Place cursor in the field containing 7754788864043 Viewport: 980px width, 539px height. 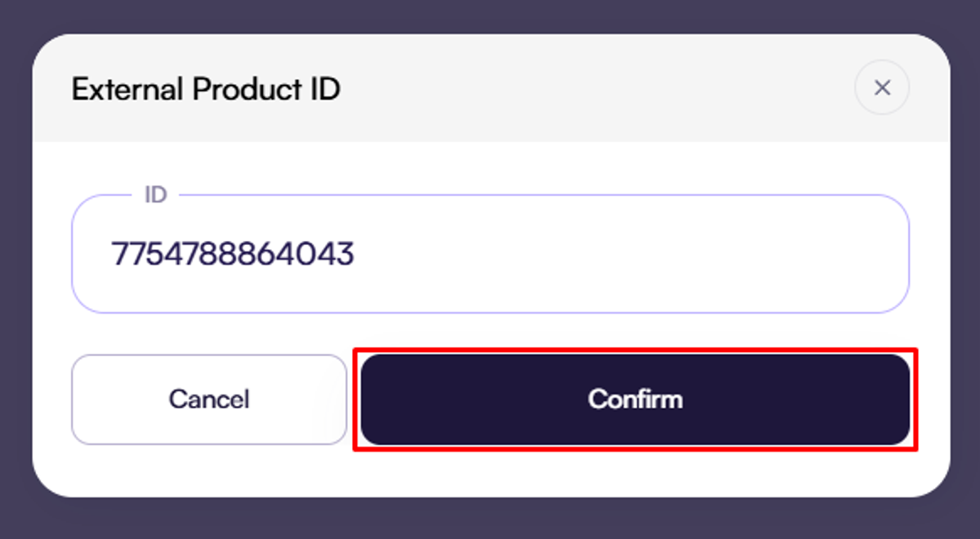[490, 254]
